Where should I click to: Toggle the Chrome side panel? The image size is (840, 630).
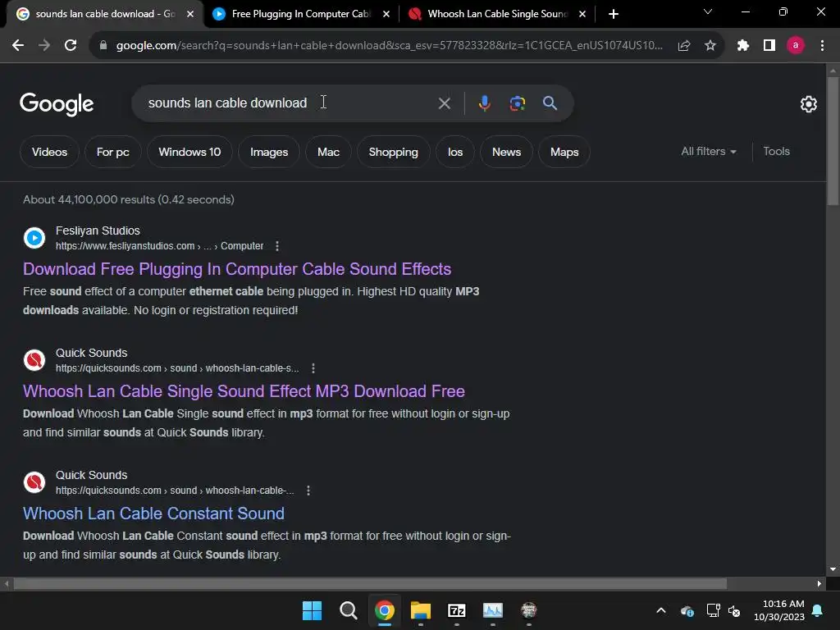click(769, 46)
